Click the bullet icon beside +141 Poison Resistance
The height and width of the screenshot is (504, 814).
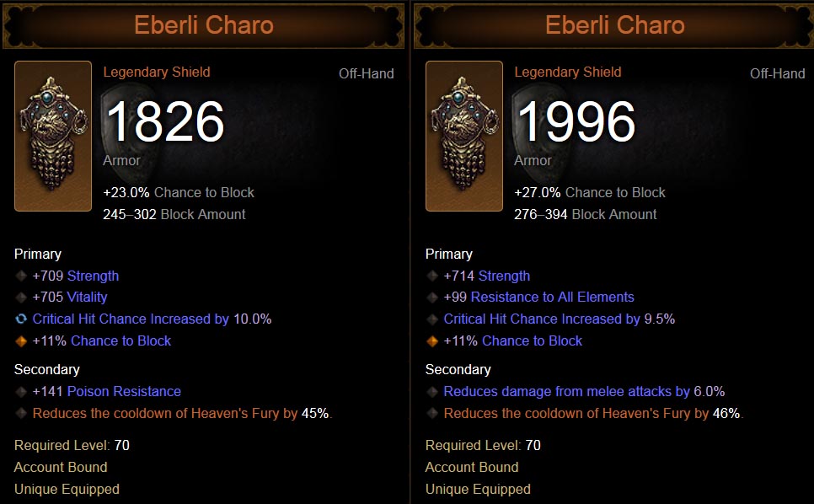pos(21,392)
